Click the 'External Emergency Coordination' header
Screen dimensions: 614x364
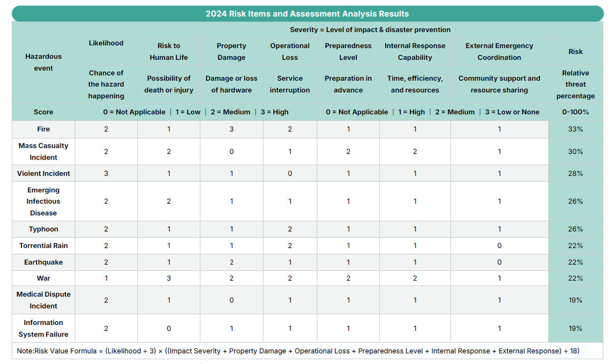pyautogui.click(x=499, y=51)
